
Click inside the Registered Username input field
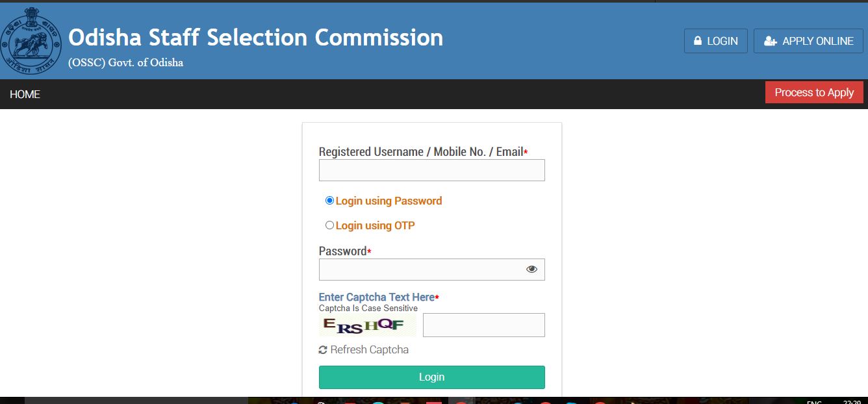click(x=431, y=170)
